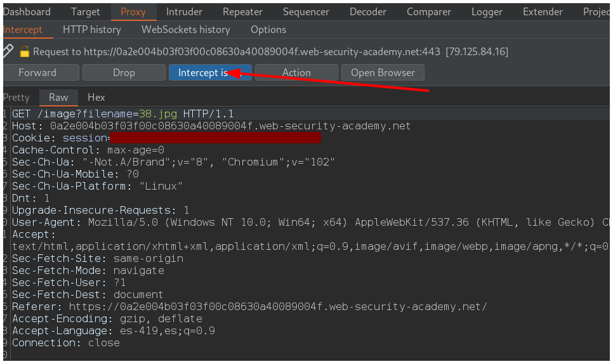
Task: Switch to the Hex view tab
Action: pyautogui.click(x=96, y=97)
